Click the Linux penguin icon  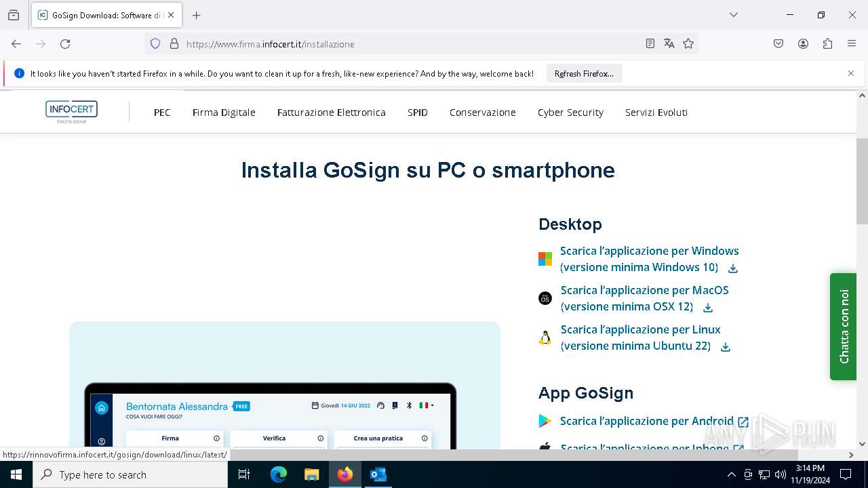(545, 338)
